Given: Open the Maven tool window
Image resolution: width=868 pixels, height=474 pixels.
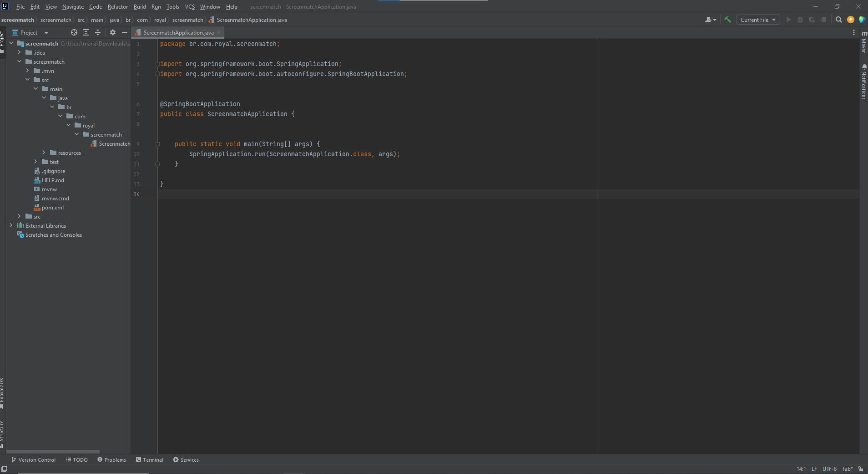Looking at the screenshot, I should 864,42.
